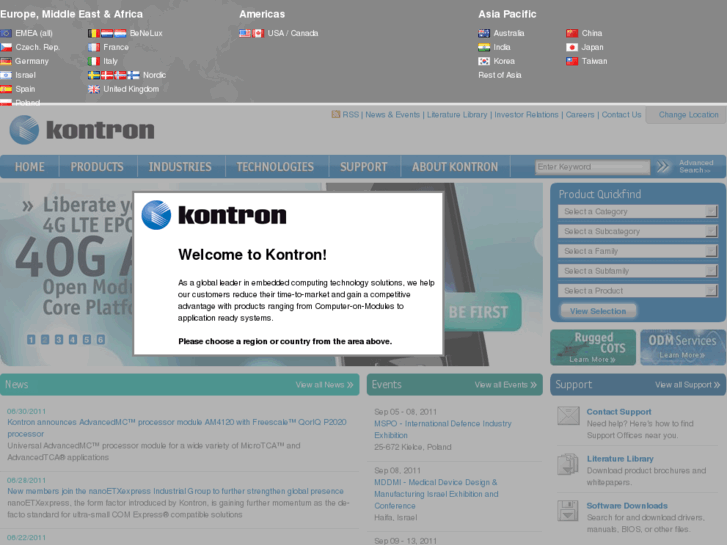727x545 pixels.
Task: Select the China flag icon
Action: pyautogui.click(x=572, y=33)
